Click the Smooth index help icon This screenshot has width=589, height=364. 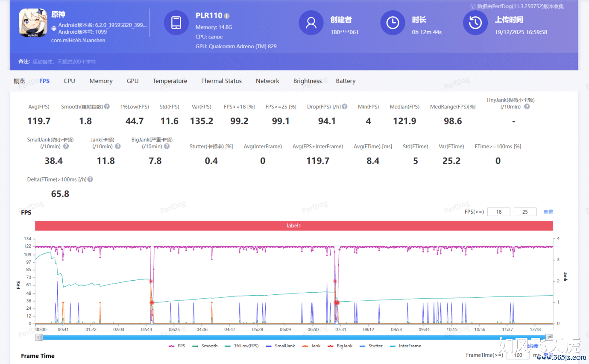pyautogui.click(x=107, y=106)
